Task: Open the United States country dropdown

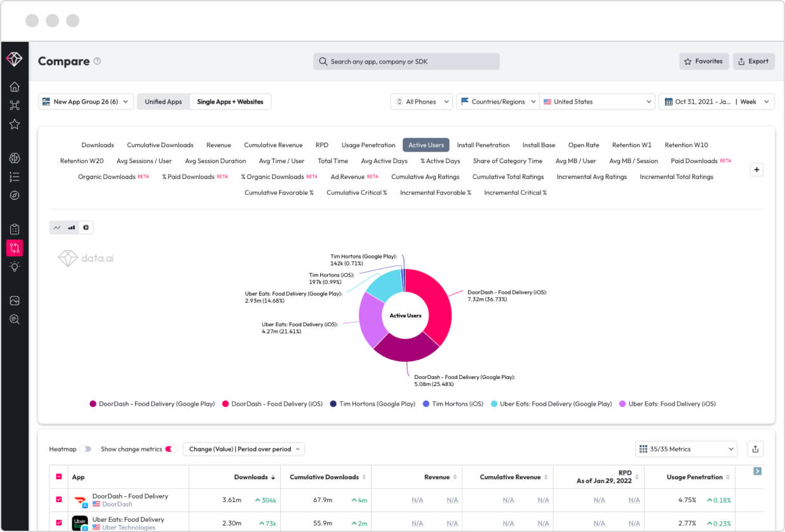Action: pyautogui.click(x=596, y=102)
